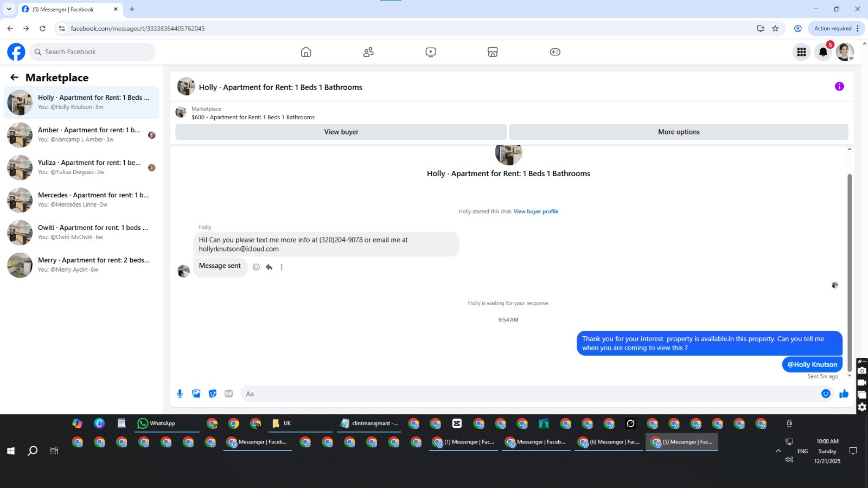Go back in browser history

coord(10,28)
